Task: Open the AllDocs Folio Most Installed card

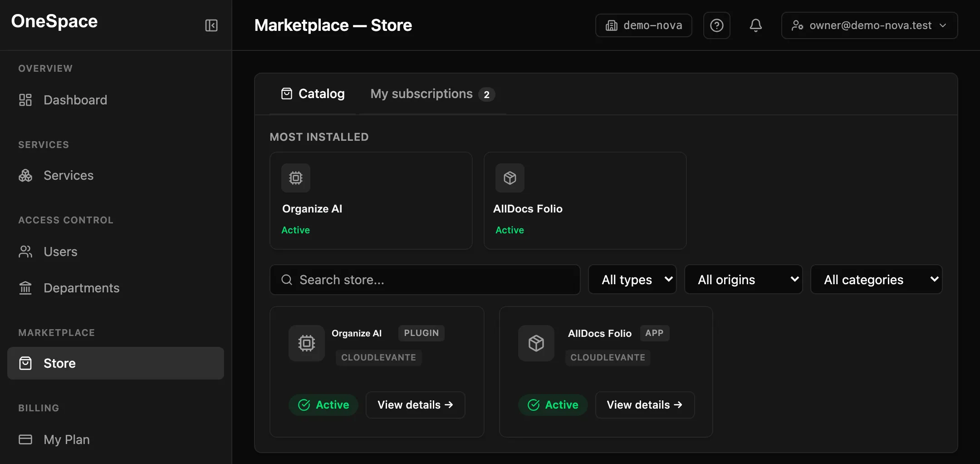Action: click(585, 201)
